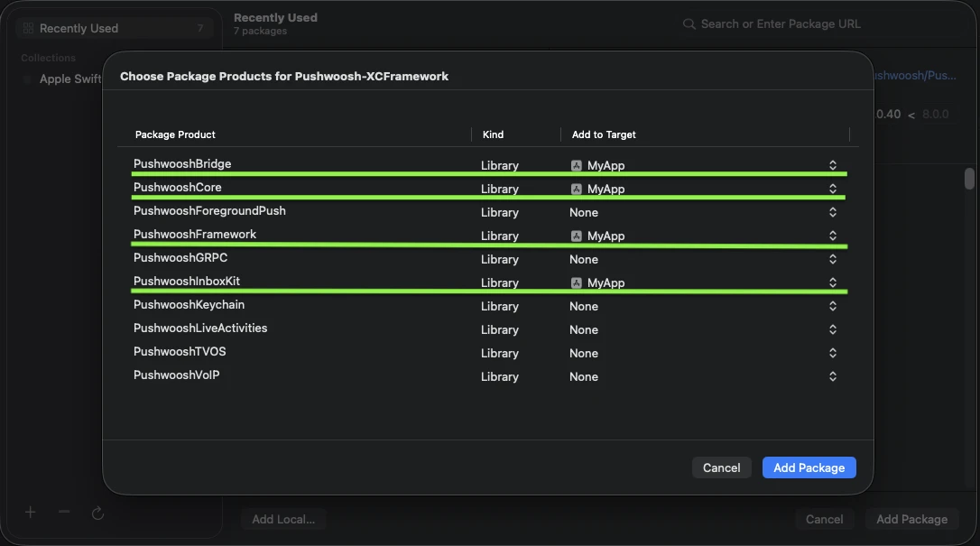
Task: Click Add Package in background window
Action: (x=912, y=519)
